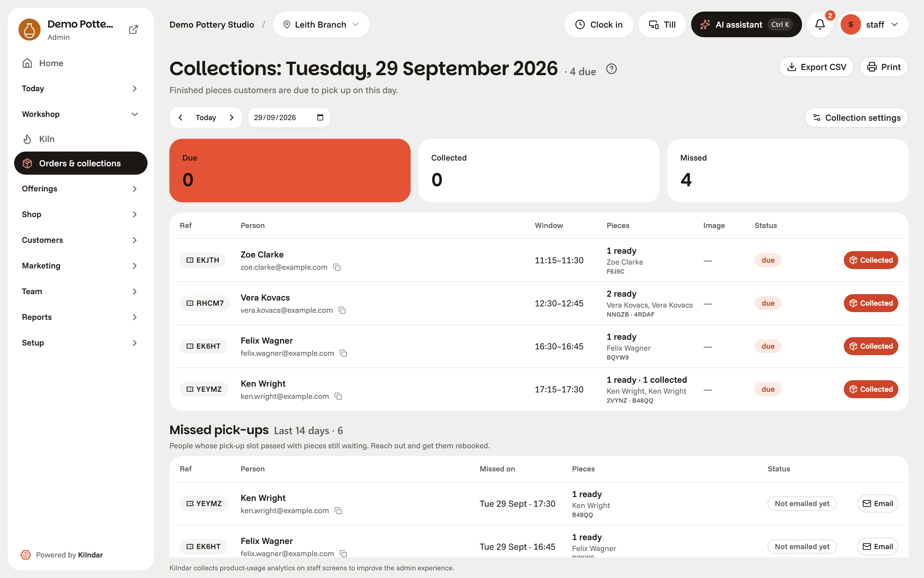Click the Demo Pottery vase logo
The height and width of the screenshot is (578, 924).
click(30, 30)
